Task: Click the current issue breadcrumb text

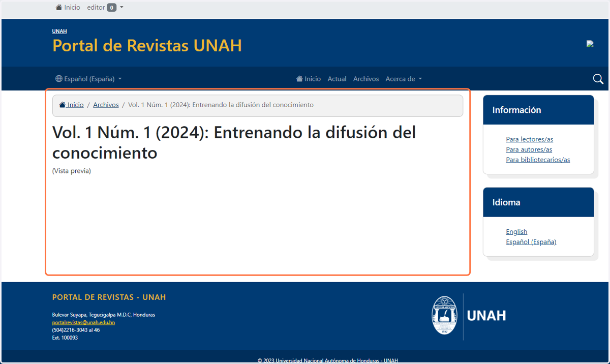Action: pos(221,105)
